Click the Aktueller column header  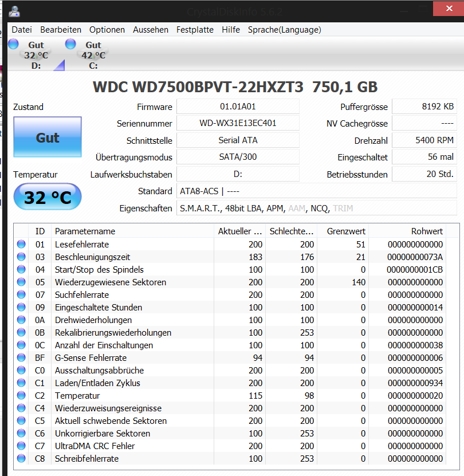click(x=240, y=231)
